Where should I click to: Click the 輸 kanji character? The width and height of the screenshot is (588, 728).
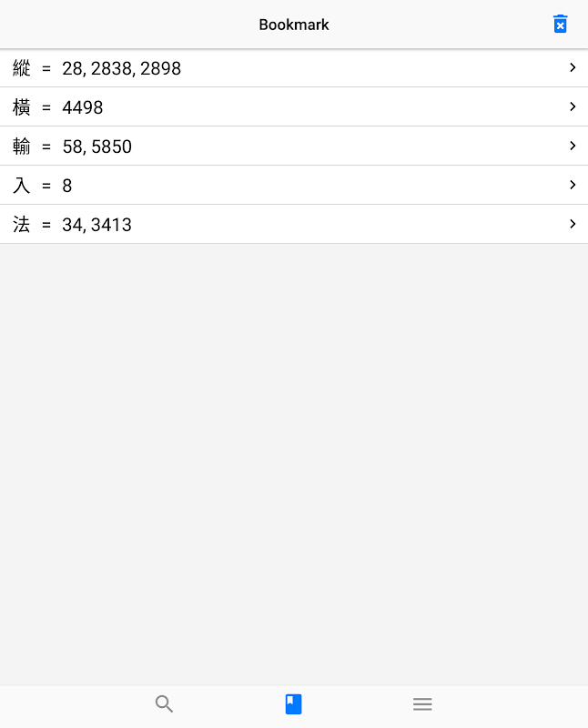tap(21, 146)
